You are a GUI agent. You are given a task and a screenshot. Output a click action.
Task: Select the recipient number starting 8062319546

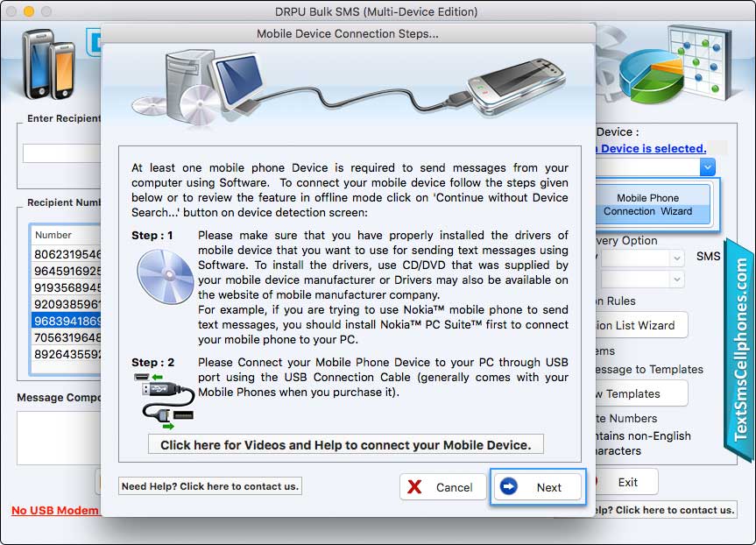(67, 254)
